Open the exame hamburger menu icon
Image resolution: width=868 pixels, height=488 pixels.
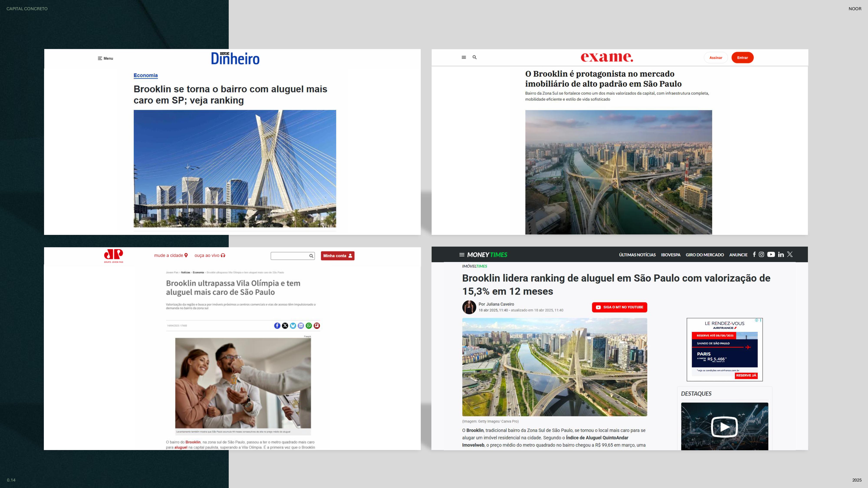click(x=464, y=57)
